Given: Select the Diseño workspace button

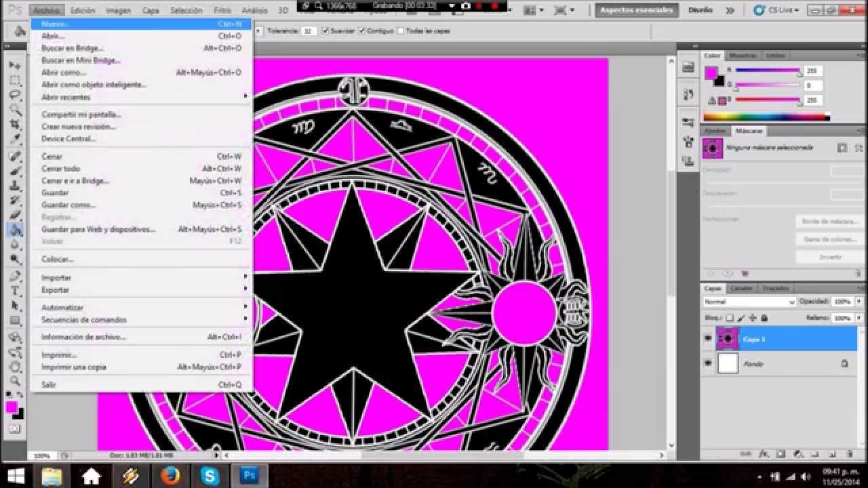Looking at the screenshot, I should point(701,10).
